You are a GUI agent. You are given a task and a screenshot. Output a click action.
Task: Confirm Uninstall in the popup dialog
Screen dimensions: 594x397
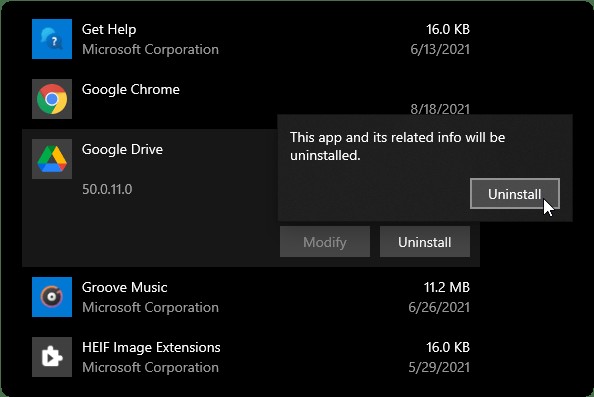(x=515, y=194)
